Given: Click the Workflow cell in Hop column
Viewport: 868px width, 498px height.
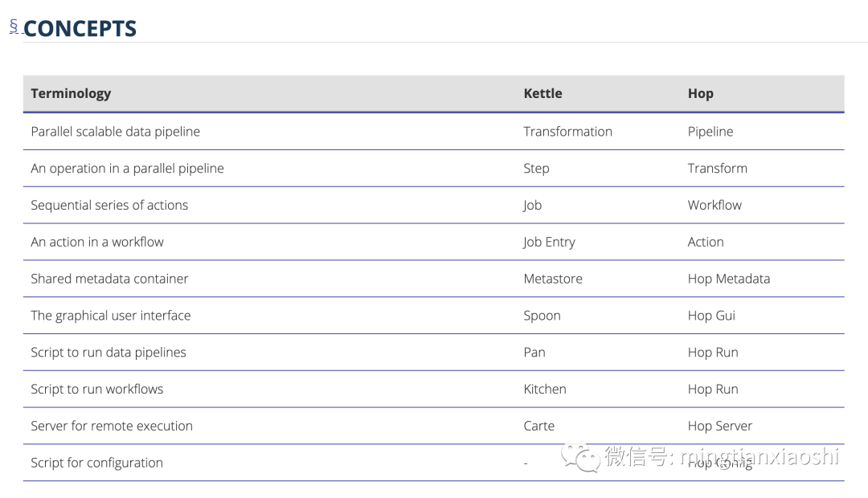Looking at the screenshot, I should point(714,205).
